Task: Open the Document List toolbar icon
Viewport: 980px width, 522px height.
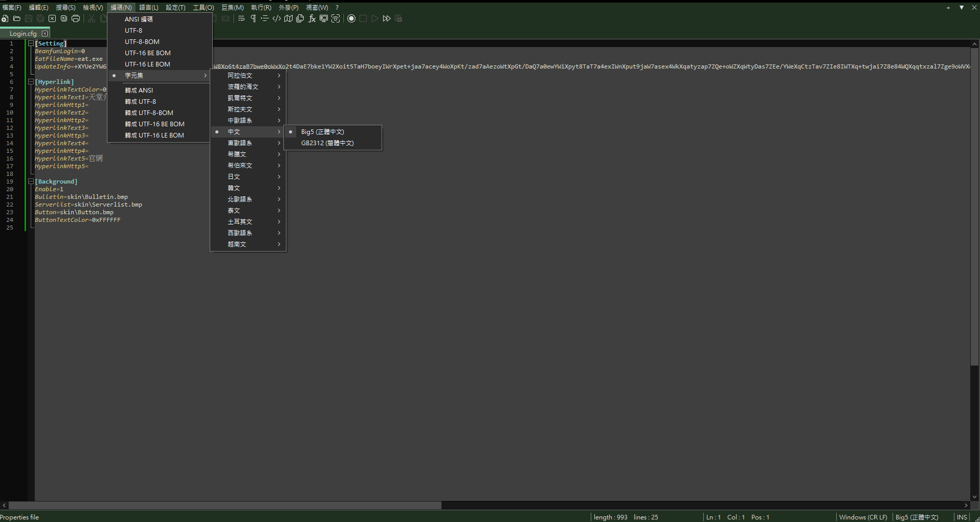Action: point(300,18)
